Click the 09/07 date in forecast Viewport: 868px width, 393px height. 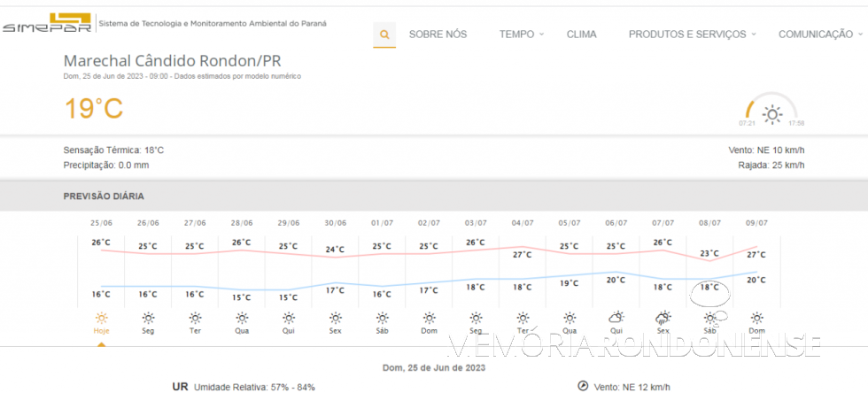[x=756, y=223]
